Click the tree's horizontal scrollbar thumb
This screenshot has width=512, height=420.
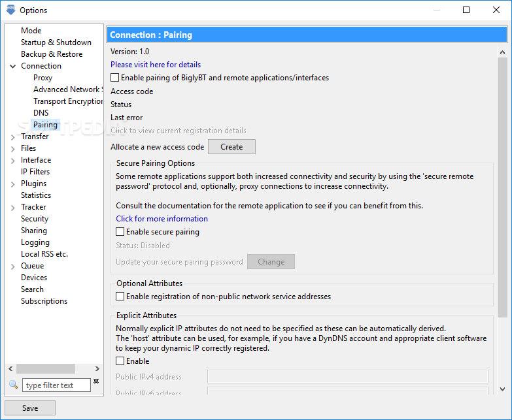(46, 368)
